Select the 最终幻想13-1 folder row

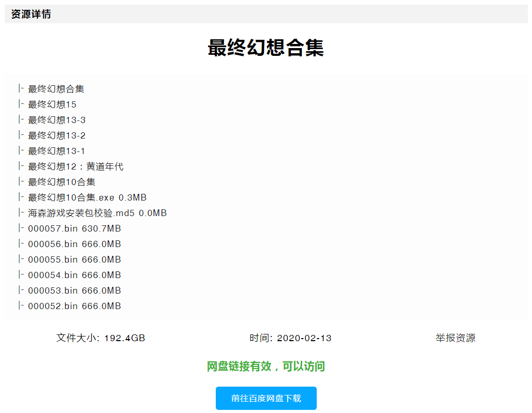coord(56,151)
